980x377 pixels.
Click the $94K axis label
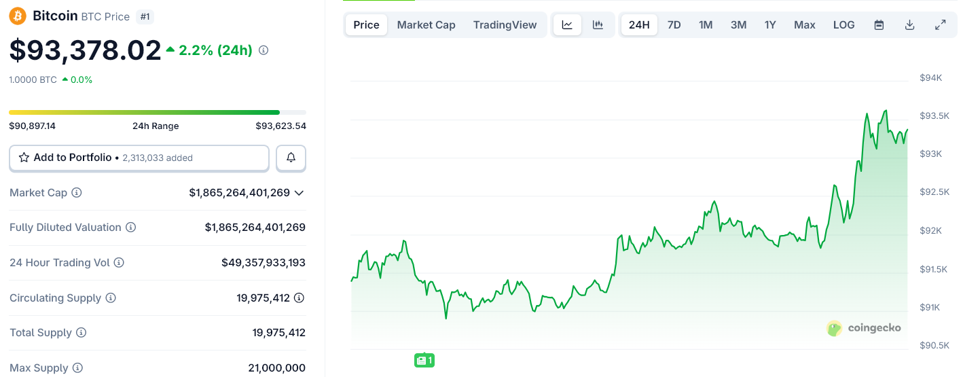pyautogui.click(x=930, y=78)
